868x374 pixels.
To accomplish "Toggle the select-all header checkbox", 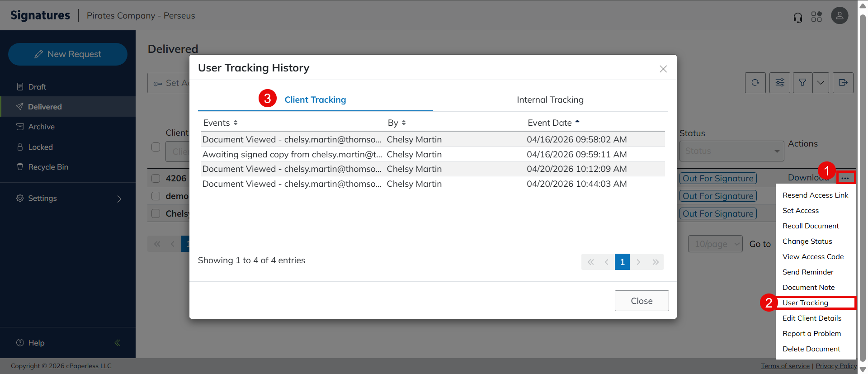I will pos(156,147).
